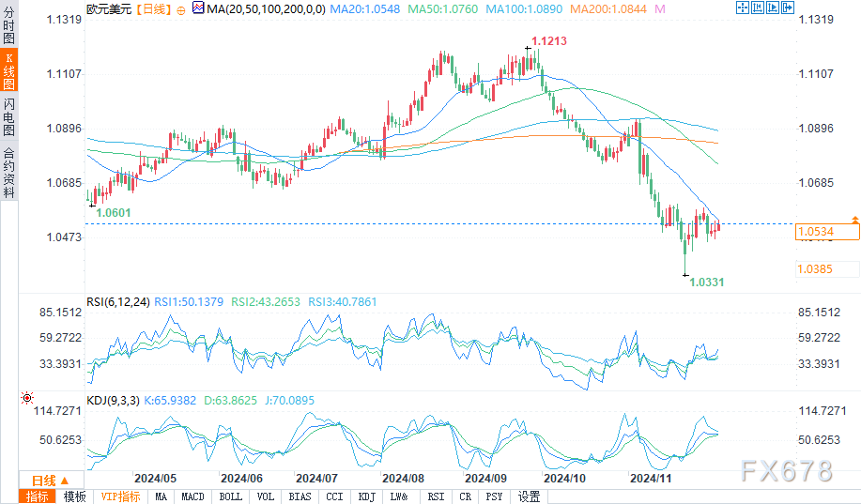Select the MA indicator button
861x504 pixels.
coord(161,496)
